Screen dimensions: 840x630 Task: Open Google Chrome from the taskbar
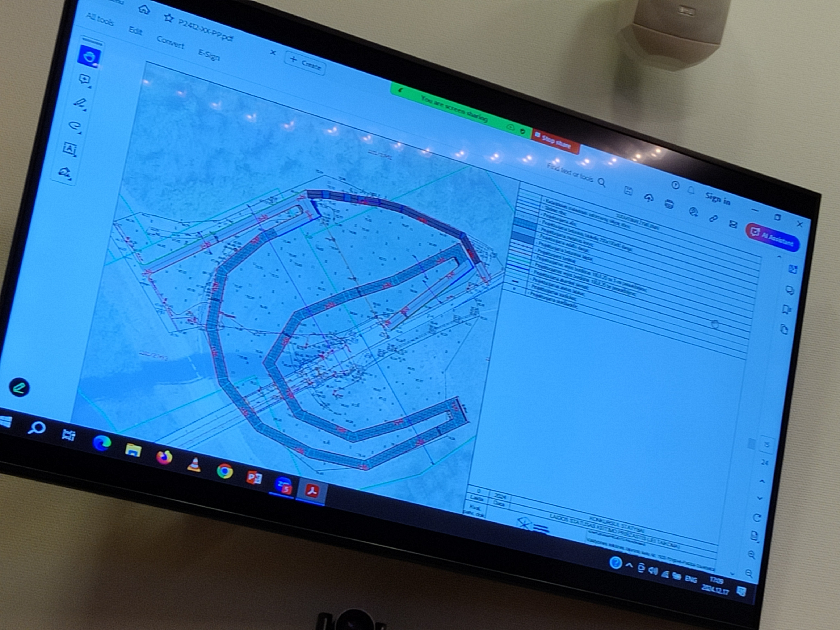(224, 471)
